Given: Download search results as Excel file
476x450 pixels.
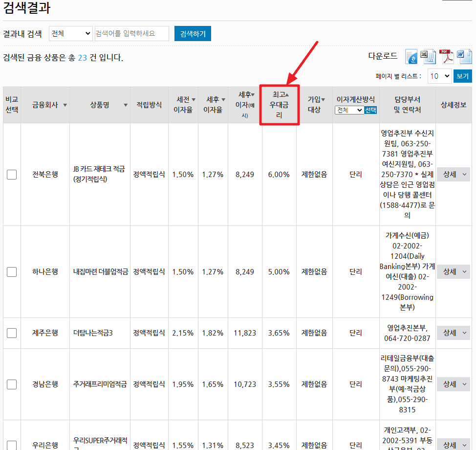Looking at the screenshot, I should (428, 56).
